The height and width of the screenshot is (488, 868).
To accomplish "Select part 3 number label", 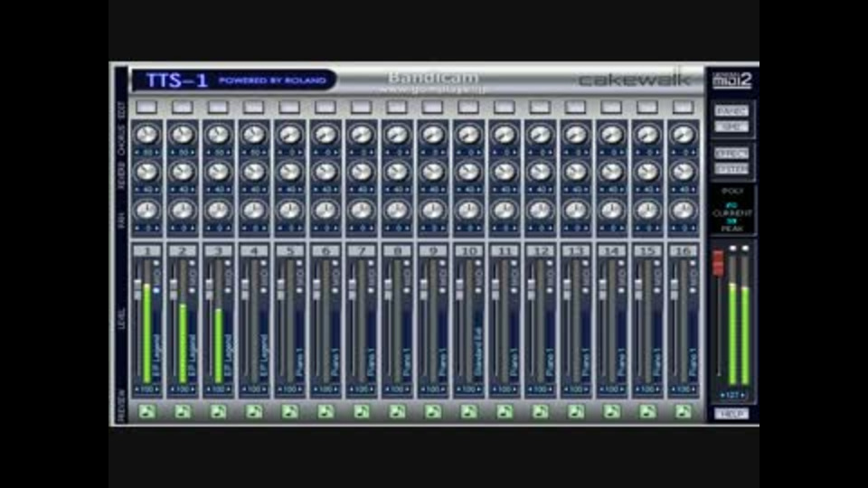I will (219, 250).
